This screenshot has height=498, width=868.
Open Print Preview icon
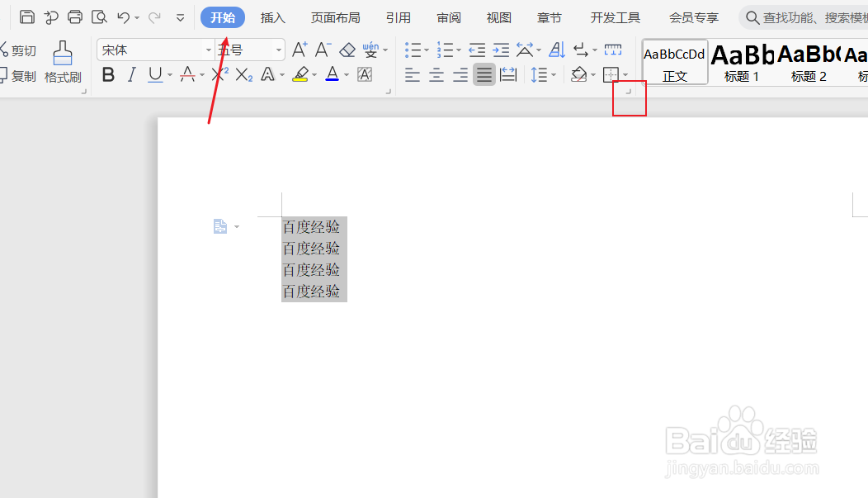pyautogui.click(x=99, y=17)
